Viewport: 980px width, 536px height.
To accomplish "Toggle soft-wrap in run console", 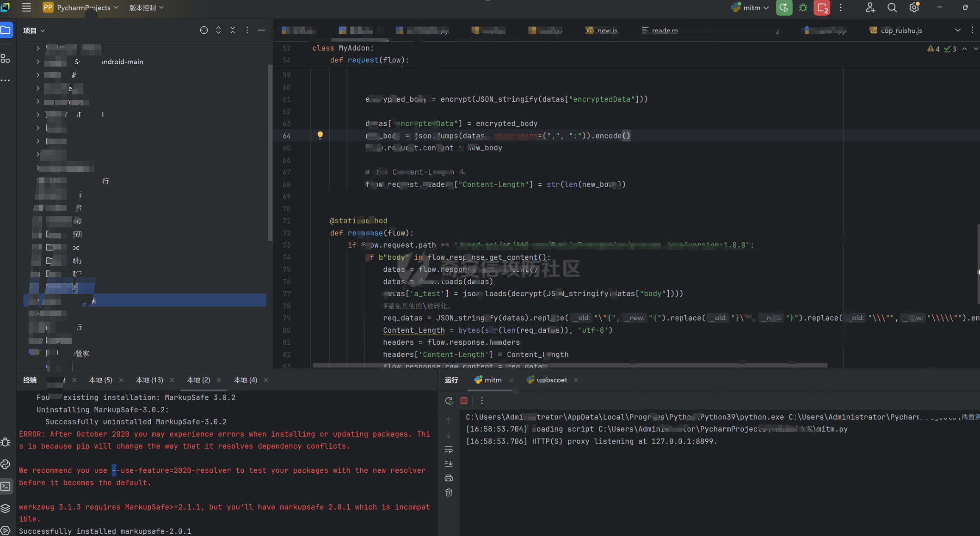I will pyautogui.click(x=449, y=449).
